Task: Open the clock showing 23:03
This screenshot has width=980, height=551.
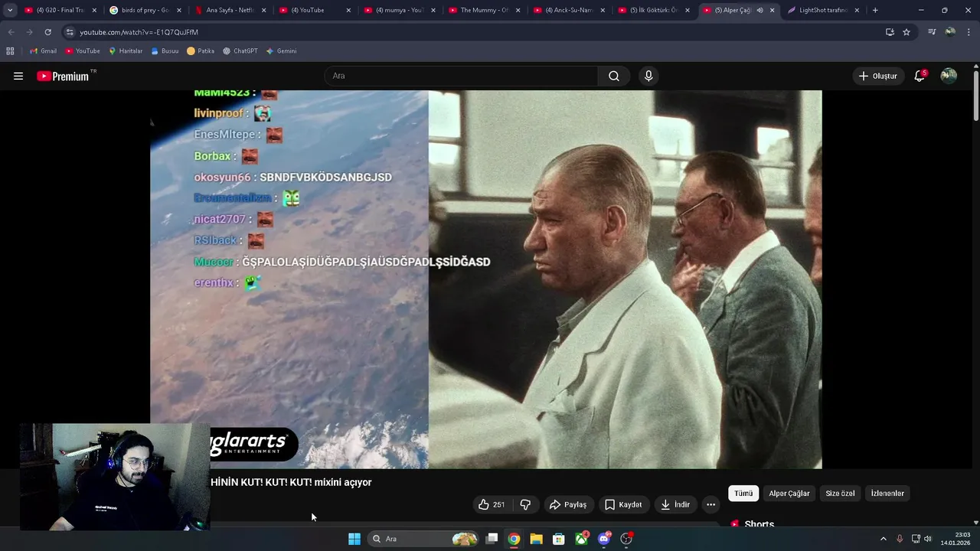Action: pyautogui.click(x=955, y=539)
